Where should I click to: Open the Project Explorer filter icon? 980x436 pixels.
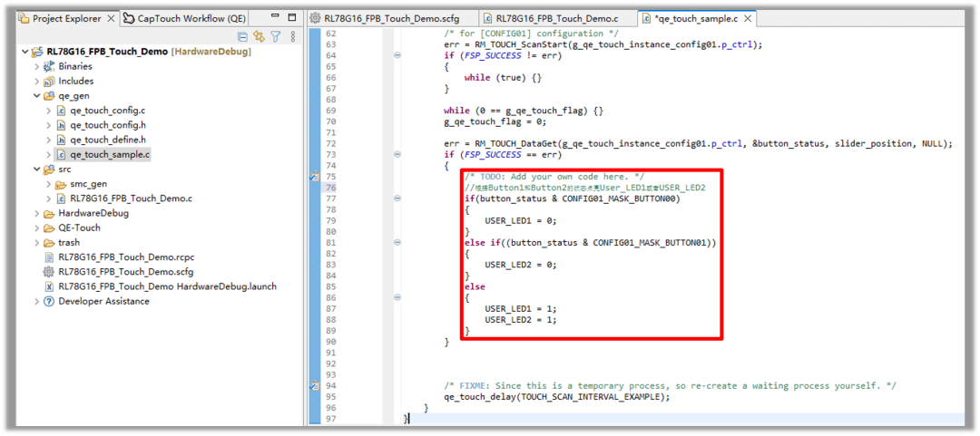(275, 36)
